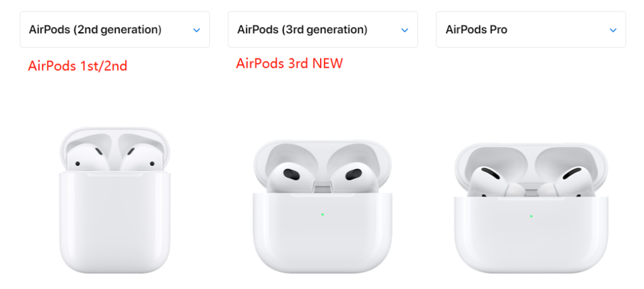Screen dimensions: 644x289
Task: Open the AirPods (3rd generation) dropdown
Action: tap(303, 30)
